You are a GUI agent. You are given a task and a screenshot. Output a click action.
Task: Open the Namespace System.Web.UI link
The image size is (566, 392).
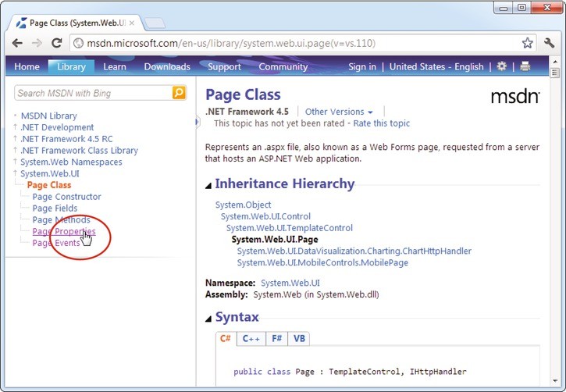(290, 283)
